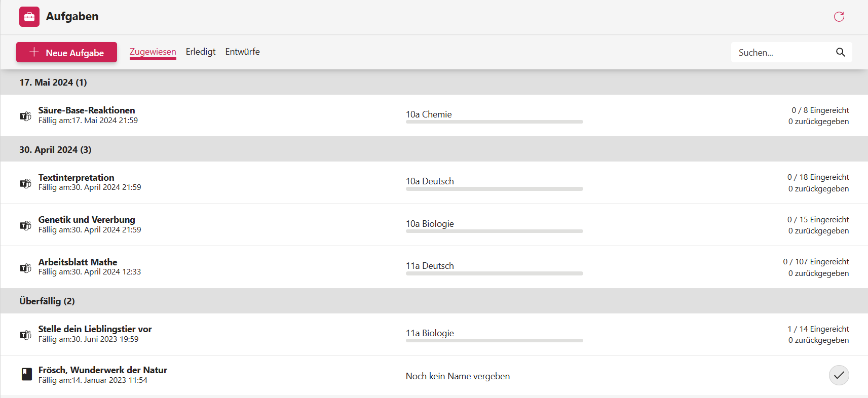Image resolution: width=868 pixels, height=398 pixels.
Task: Create a new task with Neue Aufgabe
Action: click(x=66, y=52)
